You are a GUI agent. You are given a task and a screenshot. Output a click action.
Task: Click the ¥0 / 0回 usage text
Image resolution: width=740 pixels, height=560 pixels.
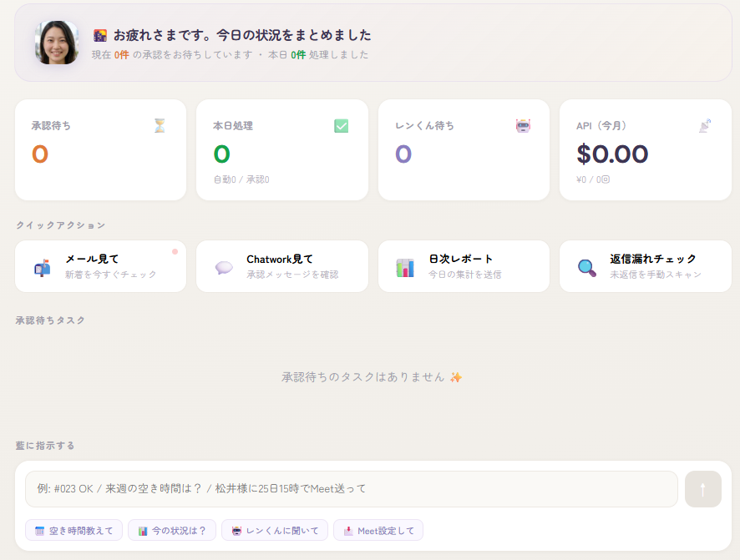point(593,179)
